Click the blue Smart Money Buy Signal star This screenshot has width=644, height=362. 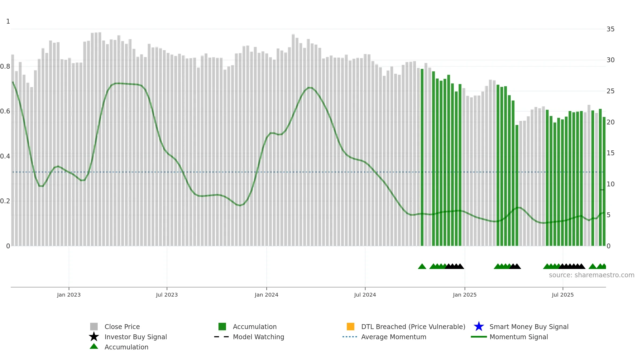(x=479, y=326)
